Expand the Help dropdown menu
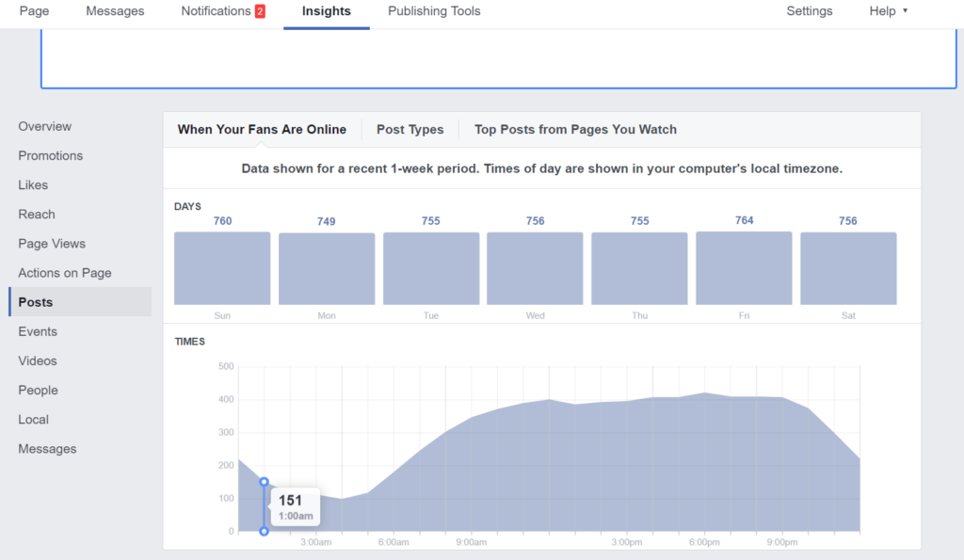964x560 pixels. pyautogui.click(x=889, y=11)
